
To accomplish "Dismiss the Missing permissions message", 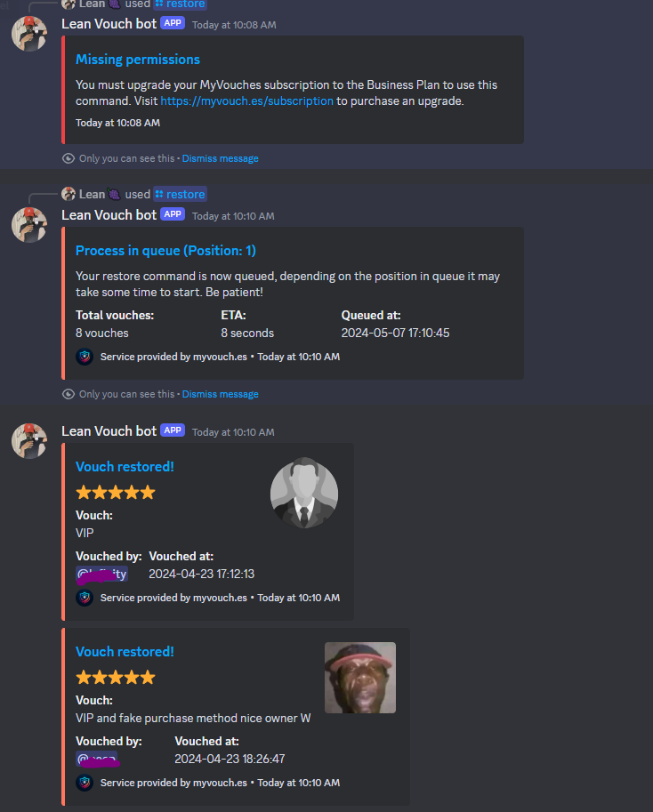I will pyautogui.click(x=220, y=158).
